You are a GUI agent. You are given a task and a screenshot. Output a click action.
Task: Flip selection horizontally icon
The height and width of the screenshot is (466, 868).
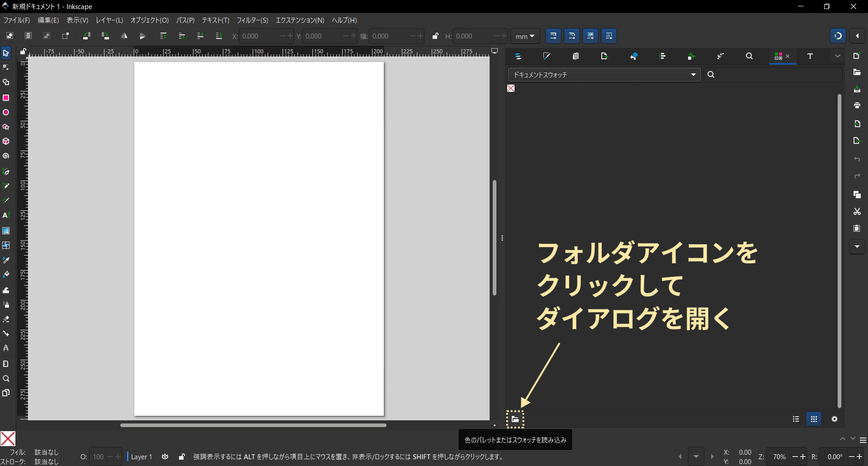click(x=124, y=36)
